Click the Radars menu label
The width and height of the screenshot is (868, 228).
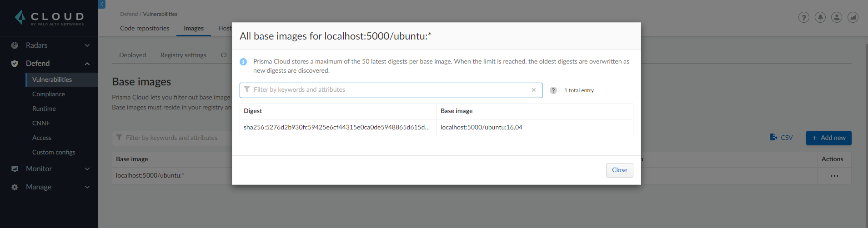pyautogui.click(x=36, y=45)
